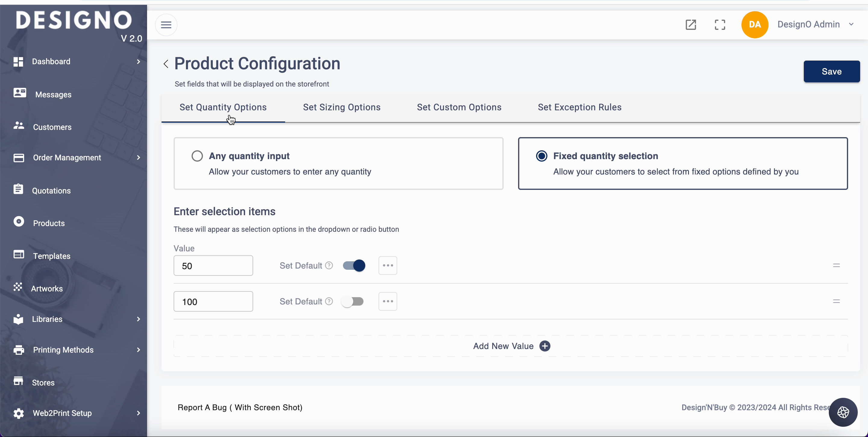Open the more options menu for value 50
868x437 pixels.
click(388, 266)
